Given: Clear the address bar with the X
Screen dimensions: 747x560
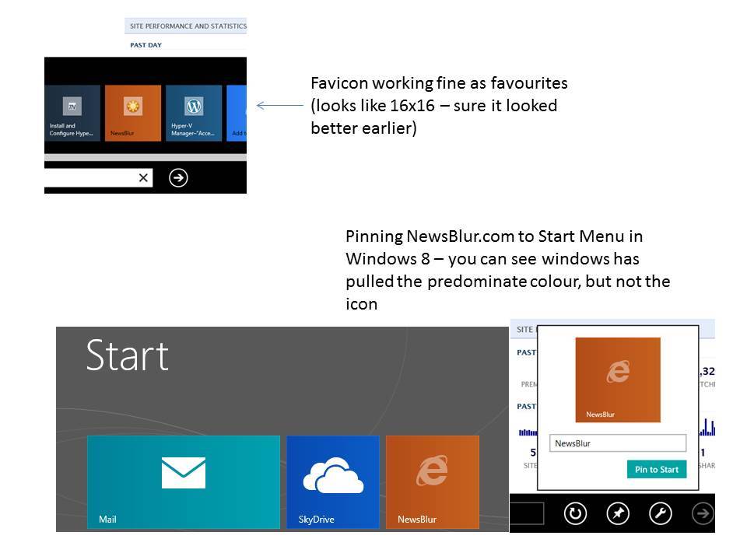Looking at the screenshot, I should 143,178.
